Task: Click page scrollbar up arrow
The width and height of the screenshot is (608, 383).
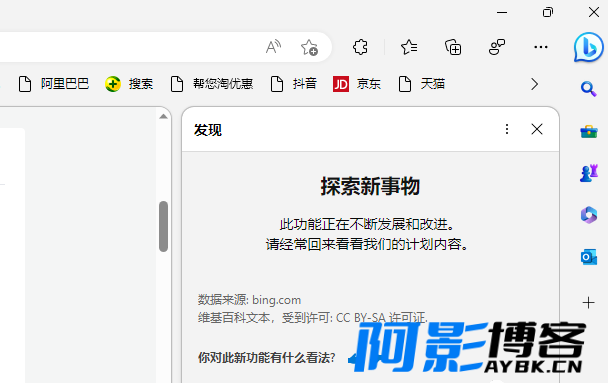Action: tap(164, 116)
